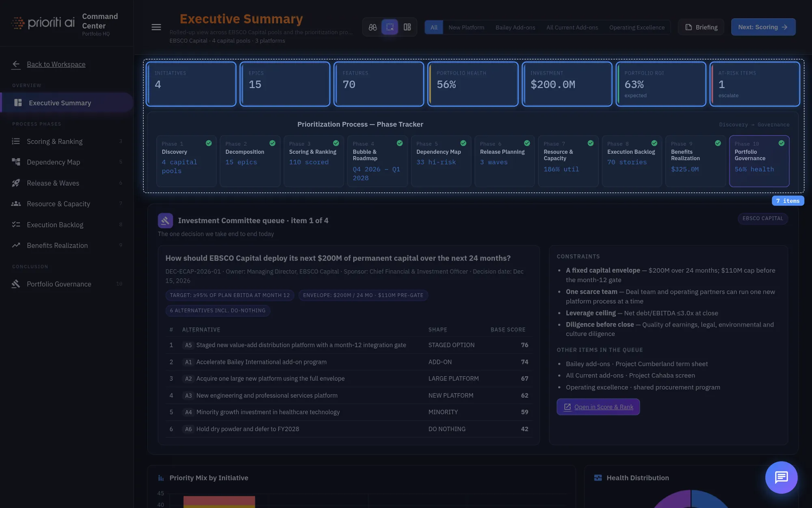Click the Investment Committee gavel icon

[165, 221]
